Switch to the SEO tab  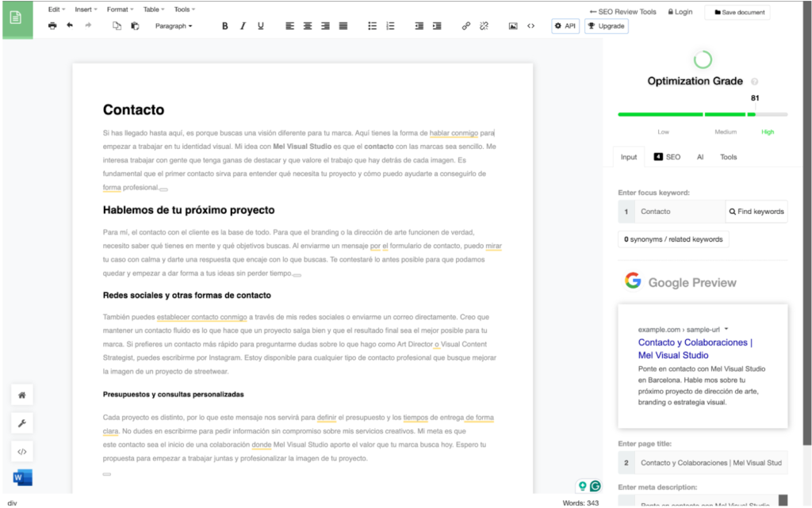tap(667, 157)
